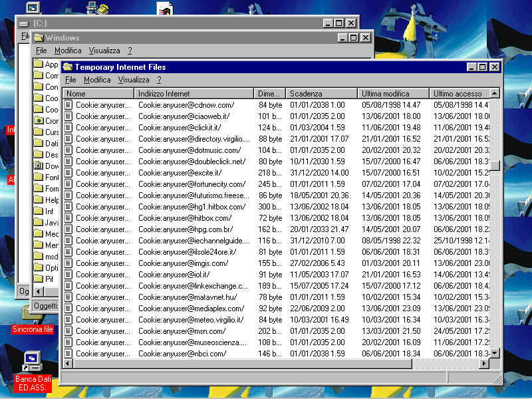The width and height of the screenshot is (532, 399).
Task: Sort list by the Nome column header
Action: pos(98,93)
